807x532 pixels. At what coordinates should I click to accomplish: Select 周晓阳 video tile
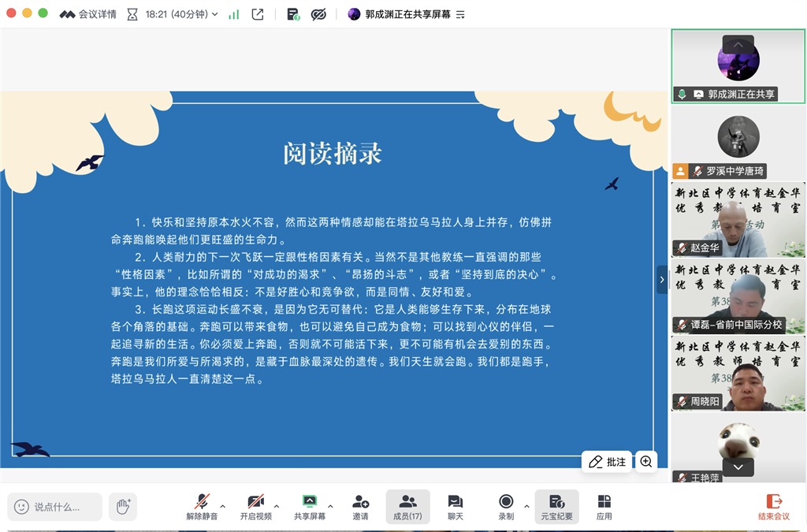click(738, 373)
